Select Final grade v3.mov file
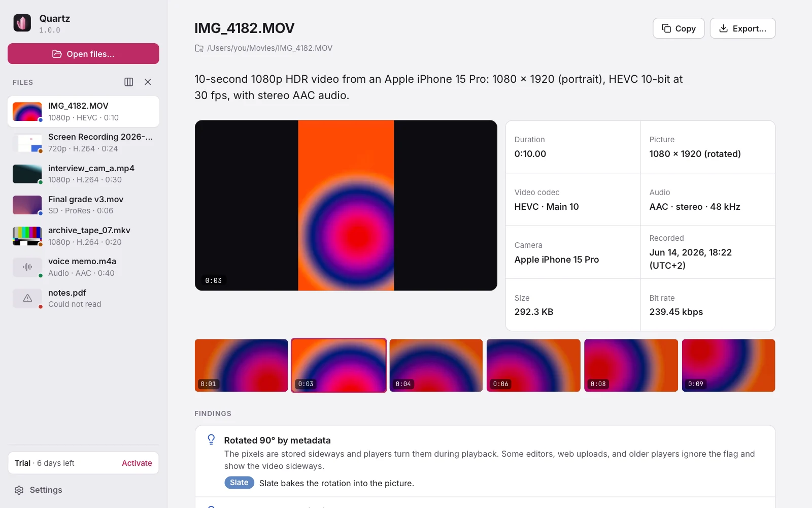 coord(83,205)
